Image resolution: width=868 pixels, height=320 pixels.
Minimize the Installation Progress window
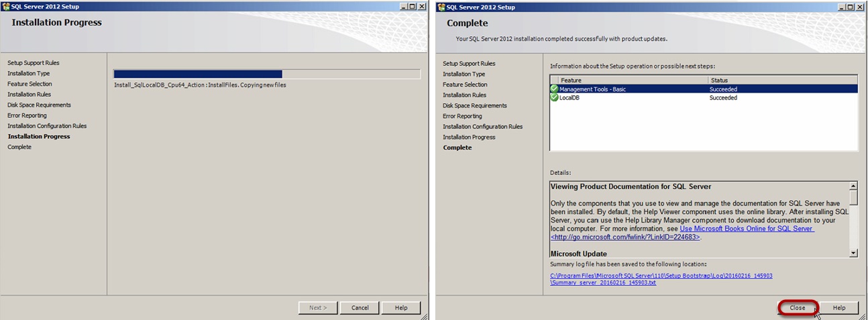(x=403, y=6)
